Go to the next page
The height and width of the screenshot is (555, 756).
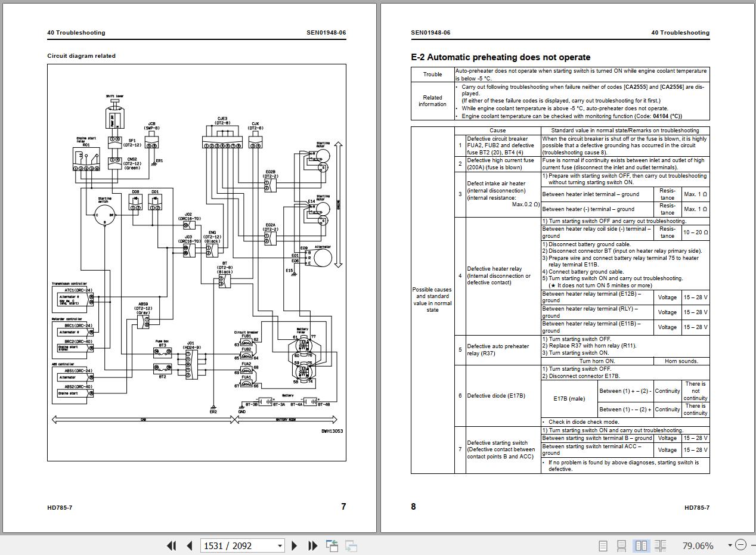(294, 545)
